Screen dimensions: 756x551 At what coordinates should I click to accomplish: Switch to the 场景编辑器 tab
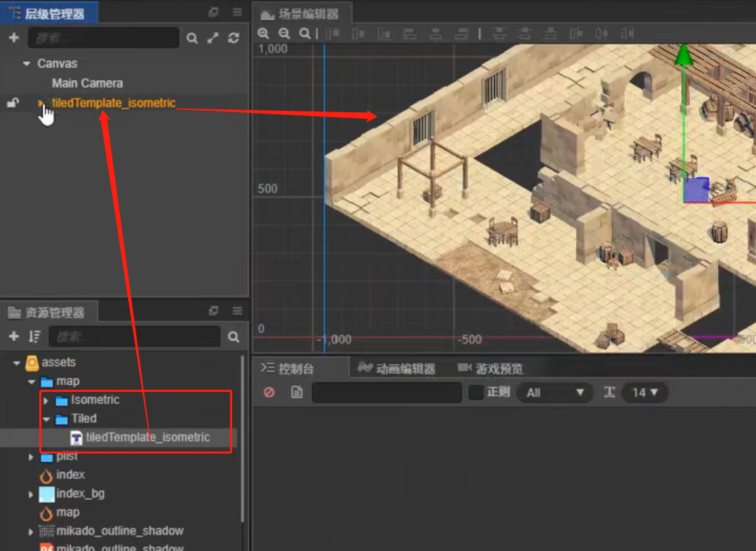point(302,14)
